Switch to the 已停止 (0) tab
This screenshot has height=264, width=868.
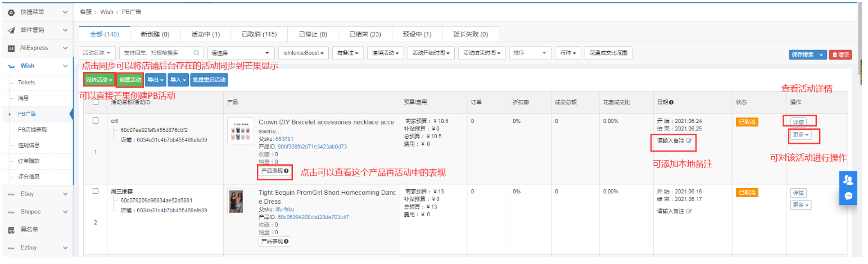313,34
